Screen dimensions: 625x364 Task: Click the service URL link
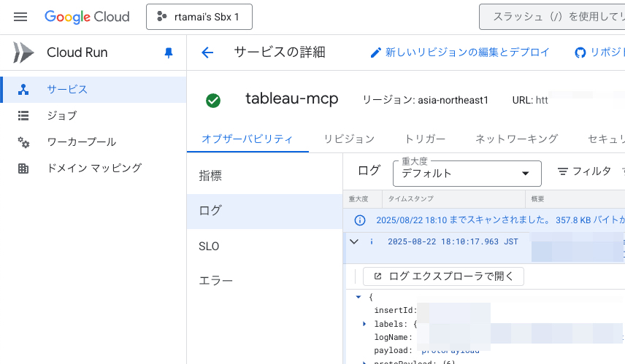(542, 100)
